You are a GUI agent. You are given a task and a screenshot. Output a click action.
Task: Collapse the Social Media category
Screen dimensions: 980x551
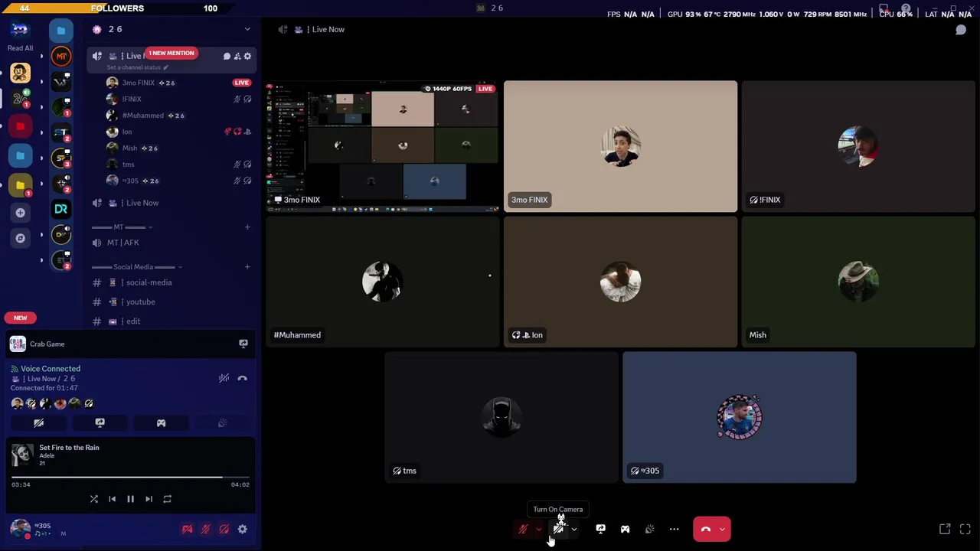(x=136, y=267)
